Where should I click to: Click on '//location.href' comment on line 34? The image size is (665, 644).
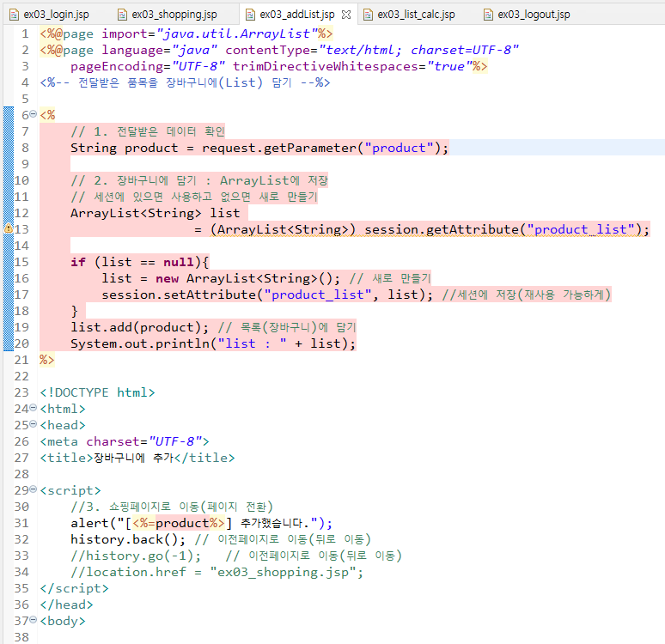[129, 573]
